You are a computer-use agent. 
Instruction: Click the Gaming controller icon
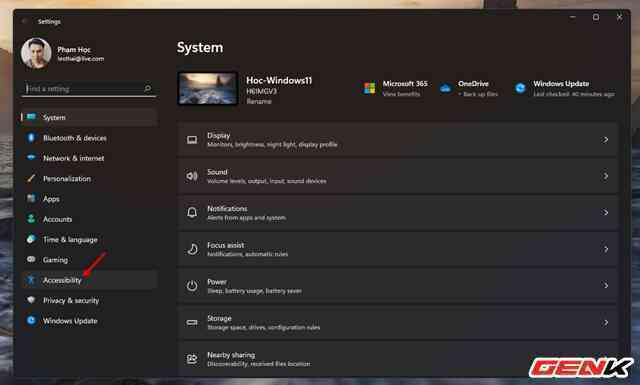[31, 259]
